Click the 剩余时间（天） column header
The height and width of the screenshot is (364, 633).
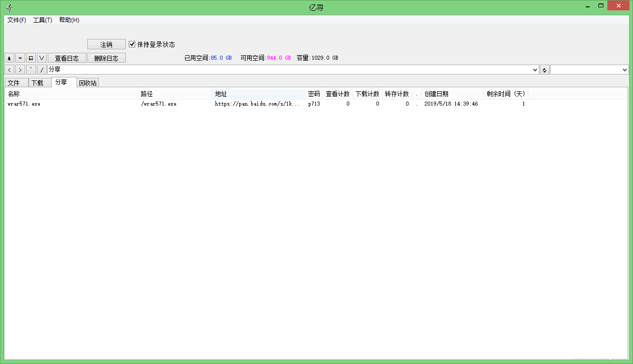506,94
